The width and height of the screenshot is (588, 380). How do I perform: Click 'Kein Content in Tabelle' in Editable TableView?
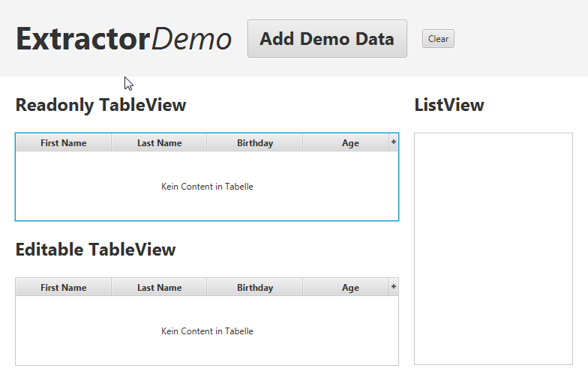[207, 331]
